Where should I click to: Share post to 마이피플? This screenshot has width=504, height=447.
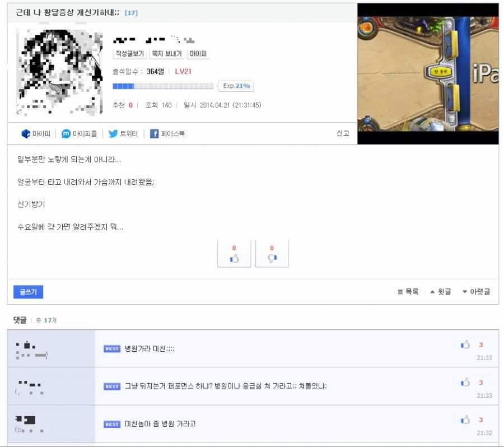click(79, 133)
